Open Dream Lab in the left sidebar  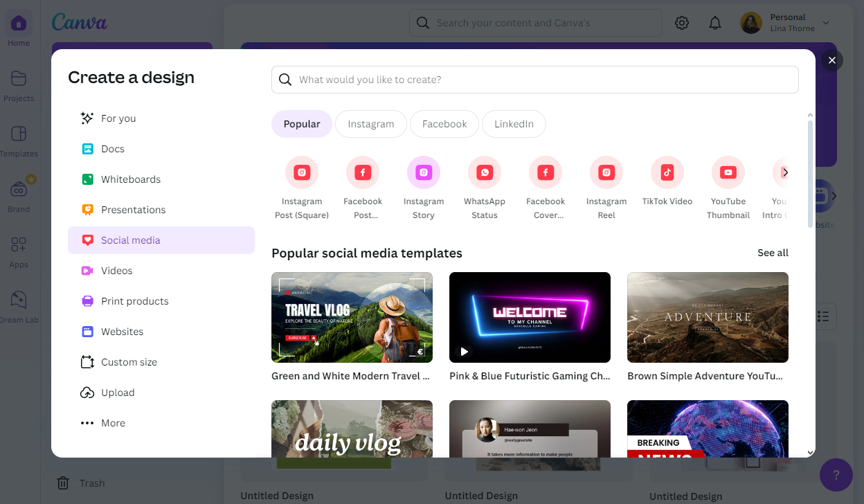pos(19,300)
